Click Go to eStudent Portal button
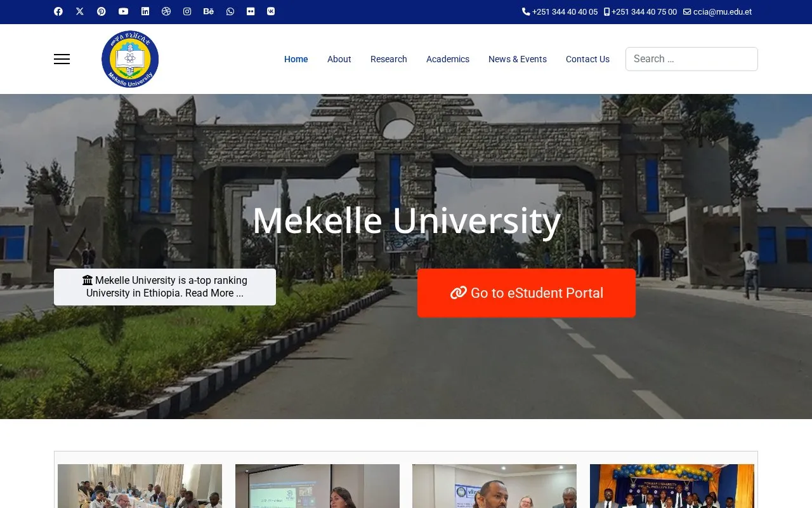This screenshot has width=812, height=508. click(527, 293)
